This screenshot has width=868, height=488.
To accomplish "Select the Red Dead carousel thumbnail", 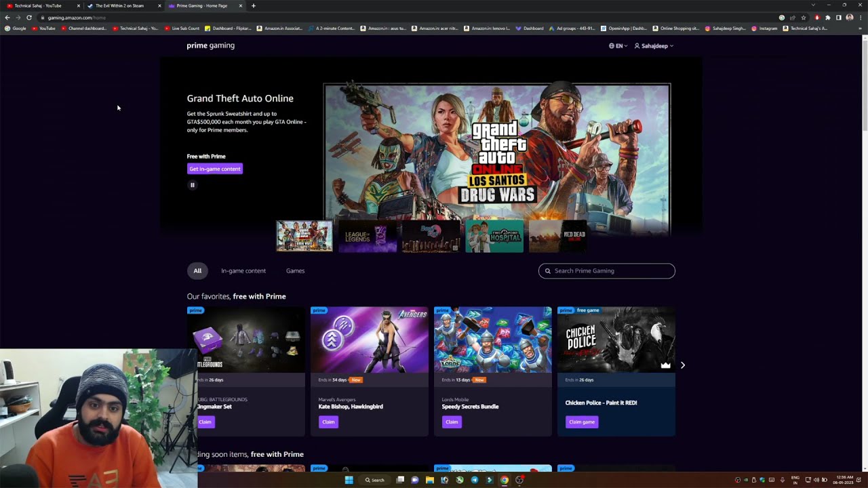I will point(557,237).
